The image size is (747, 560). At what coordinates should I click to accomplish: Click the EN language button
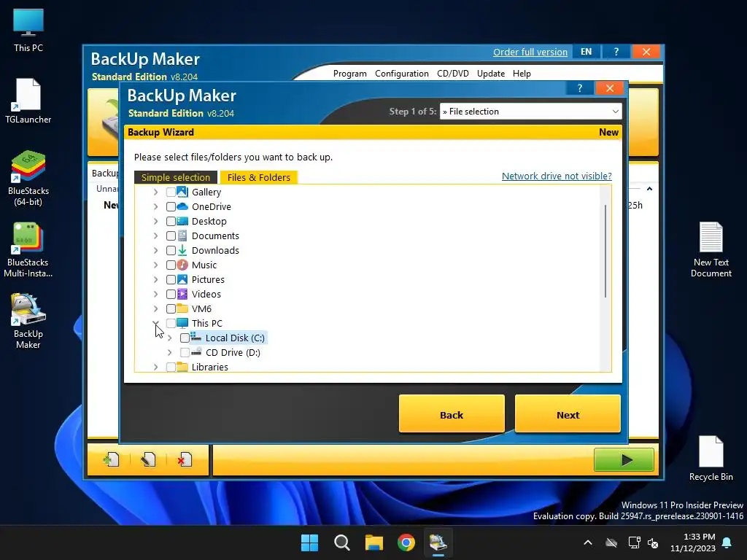586,52
